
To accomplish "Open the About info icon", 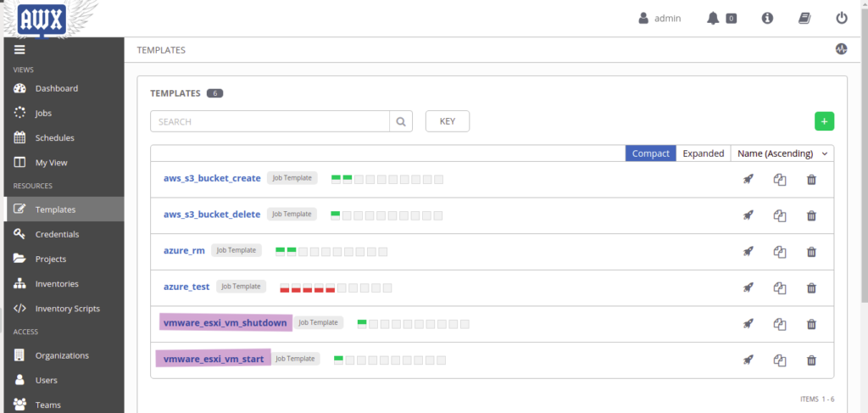I will (x=767, y=19).
